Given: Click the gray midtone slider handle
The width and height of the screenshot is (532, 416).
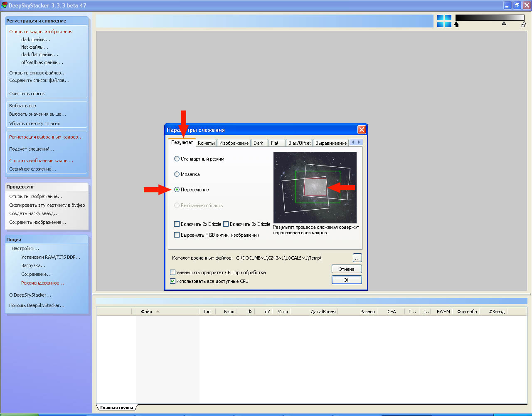Looking at the screenshot, I should (x=504, y=23).
